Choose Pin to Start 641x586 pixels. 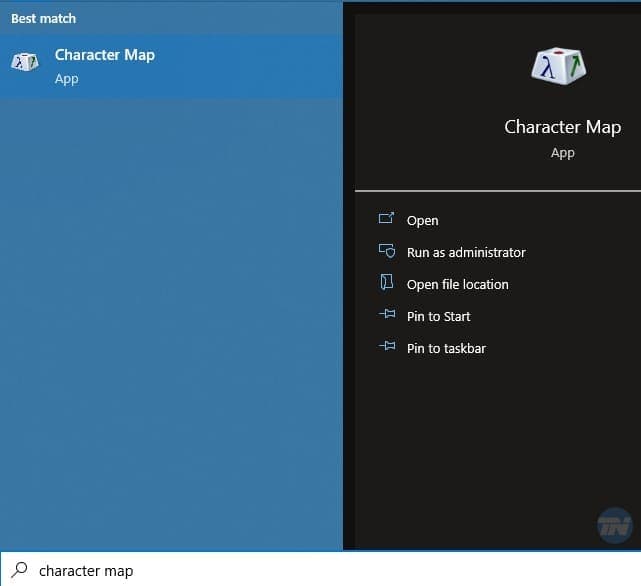[439, 316]
